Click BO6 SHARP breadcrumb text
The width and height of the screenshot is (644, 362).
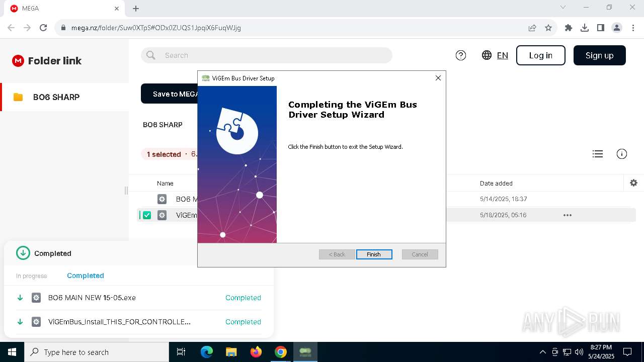(x=163, y=125)
